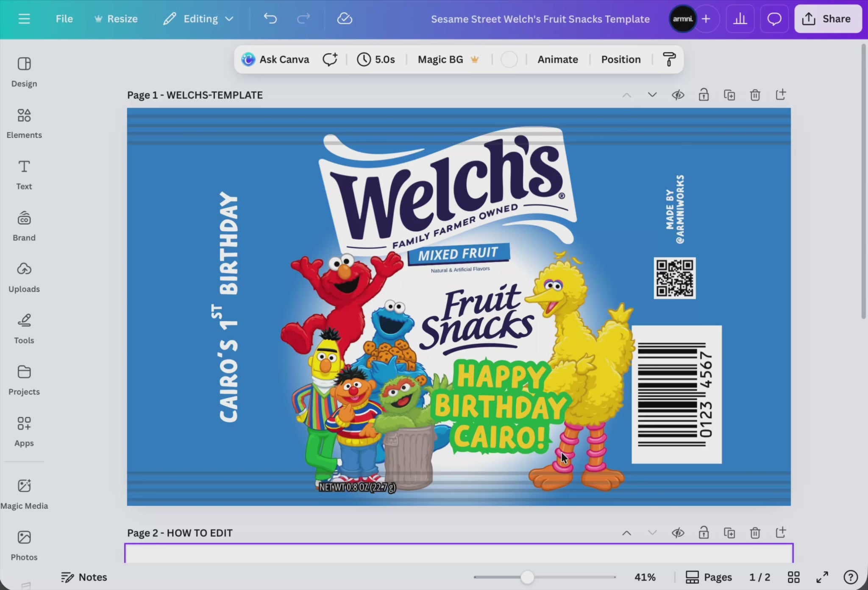The width and height of the screenshot is (868, 590).
Task: Open the Elements panel
Action: [24, 123]
